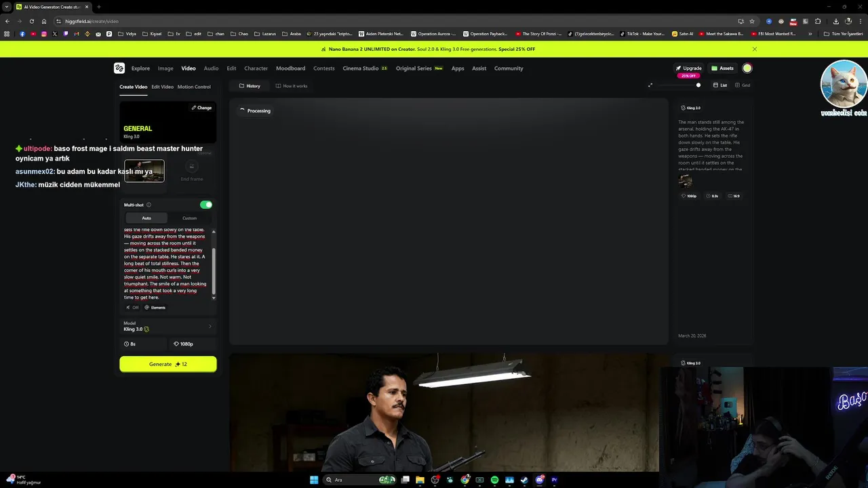
Task: Open the Assets panel
Action: (x=722, y=68)
